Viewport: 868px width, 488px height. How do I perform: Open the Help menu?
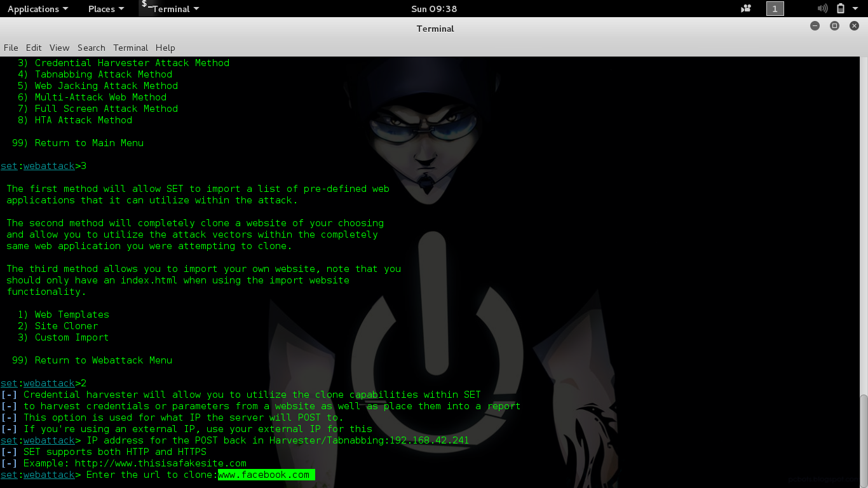tap(165, 48)
